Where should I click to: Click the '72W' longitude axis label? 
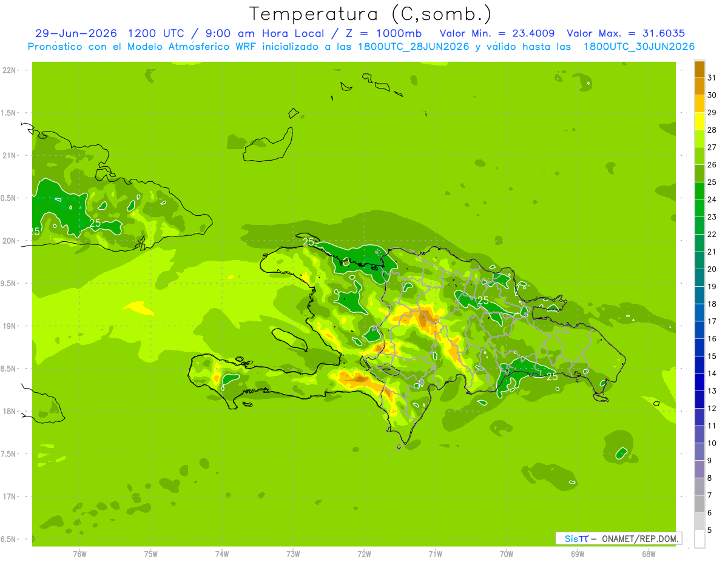[x=364, y=554]
